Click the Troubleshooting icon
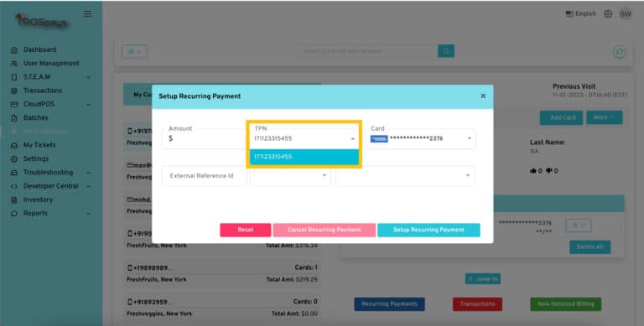 tap(14, 173)
